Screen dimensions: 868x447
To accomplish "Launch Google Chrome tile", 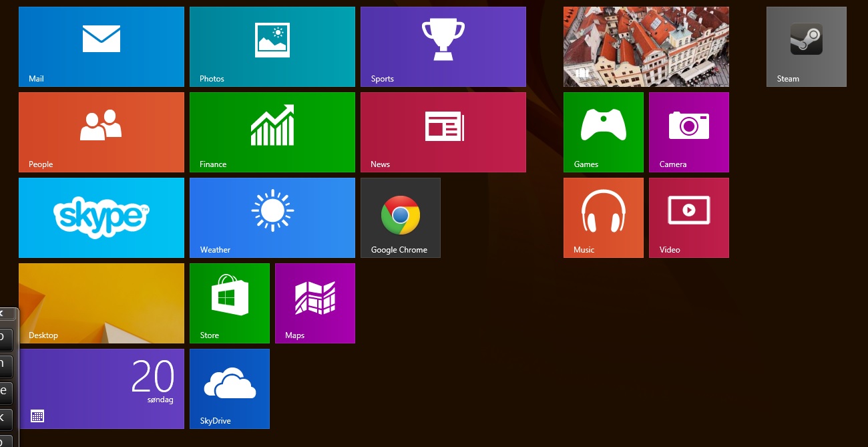I will 401,218.
